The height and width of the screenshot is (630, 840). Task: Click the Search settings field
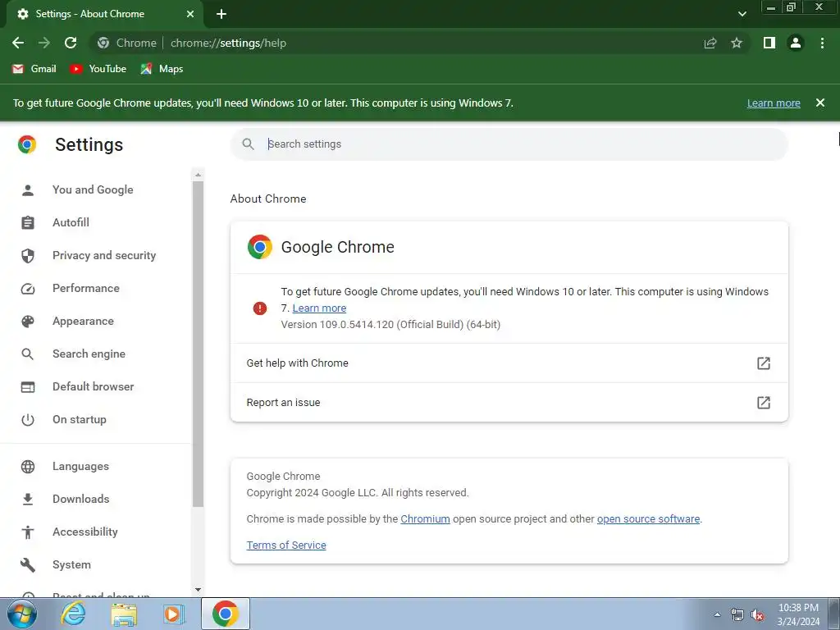[509, 144]
